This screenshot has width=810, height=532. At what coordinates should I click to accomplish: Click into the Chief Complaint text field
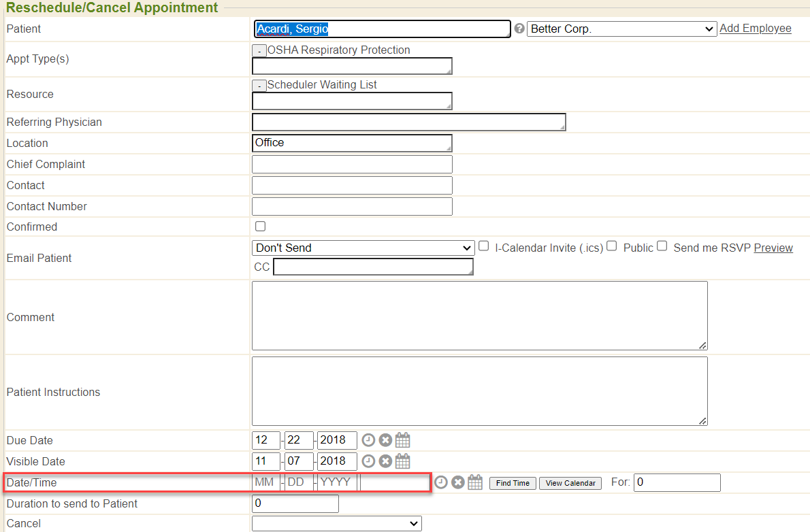pyautogui.click(x=352, y=164)
